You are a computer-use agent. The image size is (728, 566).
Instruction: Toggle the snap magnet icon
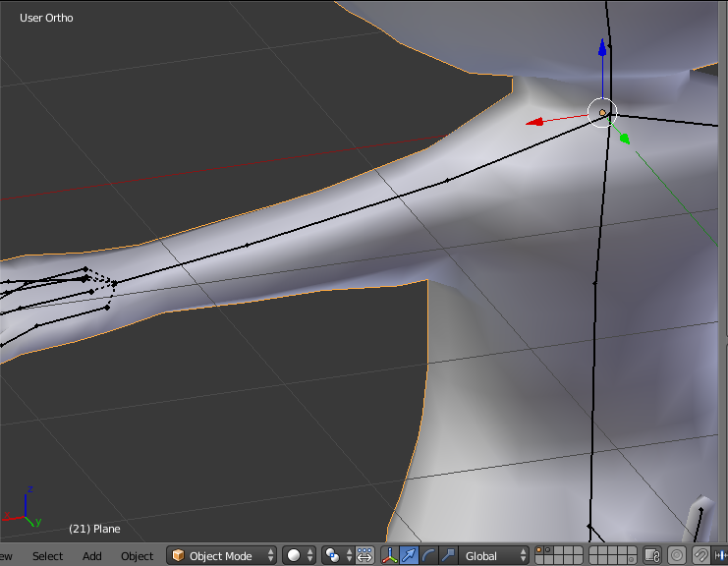click(700, 555)
